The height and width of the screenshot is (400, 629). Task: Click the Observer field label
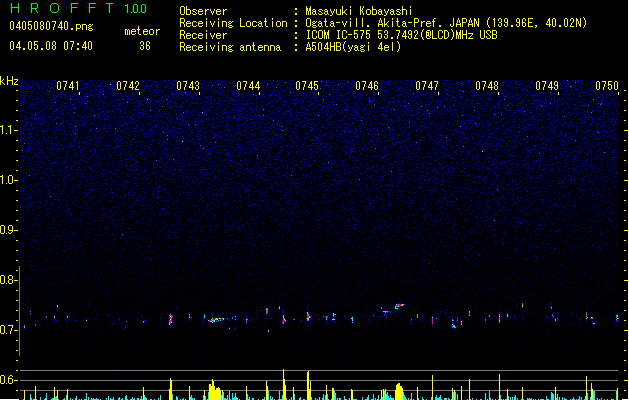(203, 11)
